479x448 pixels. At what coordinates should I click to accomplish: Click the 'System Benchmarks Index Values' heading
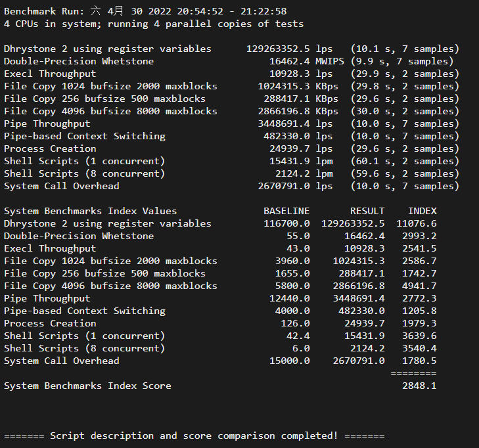point(90,211)
